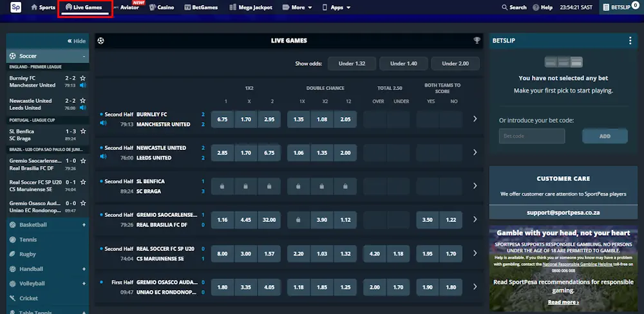Image resolution: width=644 pixels, height=314 pixels.
Task: Pick draw 4.45 in Gremio Saocarlense match
Action: pos(245,220)
